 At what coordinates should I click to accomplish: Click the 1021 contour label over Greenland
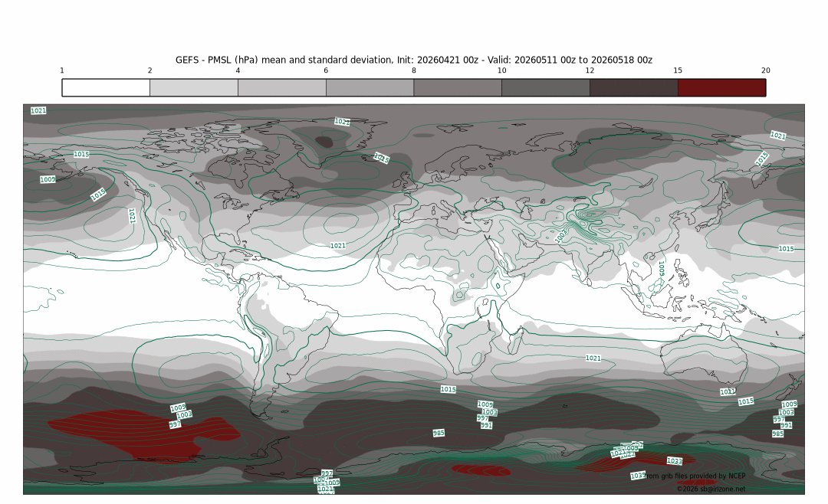(342, 122)
